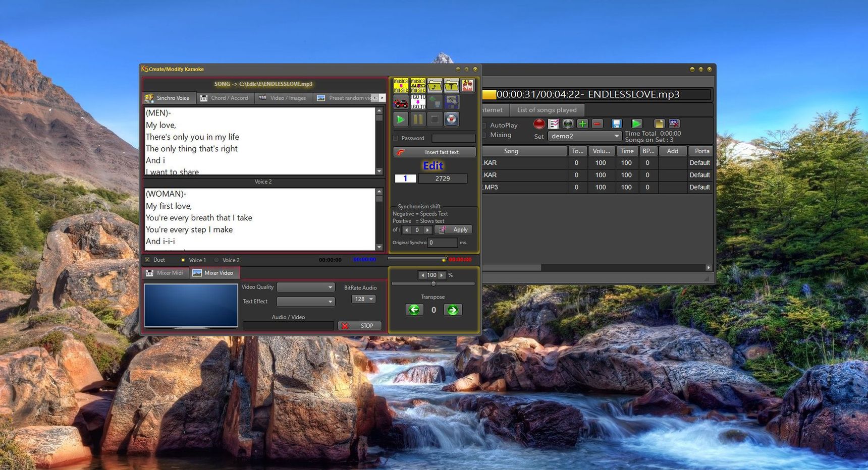
Task: Stop playback with the square button
Action: pos(435,120)
